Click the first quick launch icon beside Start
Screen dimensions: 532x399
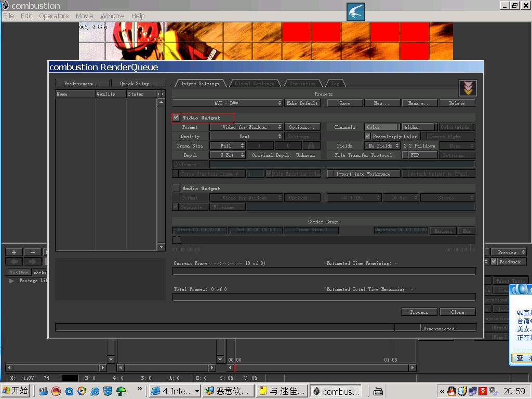[44, 391]
